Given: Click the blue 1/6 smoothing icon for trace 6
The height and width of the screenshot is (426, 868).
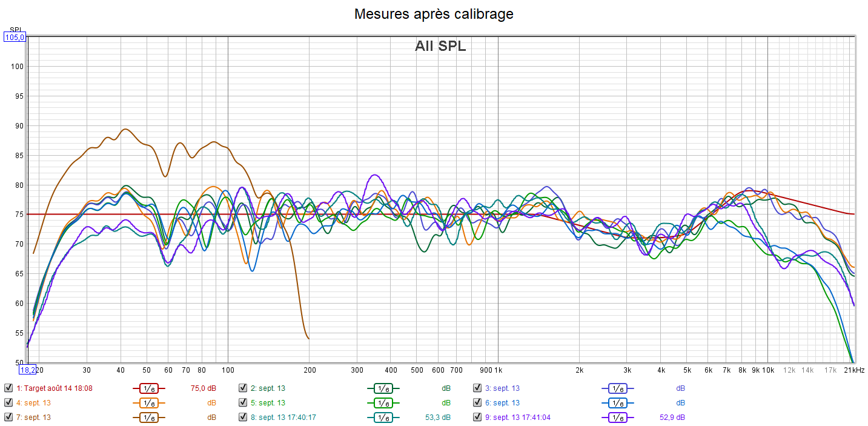Looking at the screenshot, I should tap(617, 403).
